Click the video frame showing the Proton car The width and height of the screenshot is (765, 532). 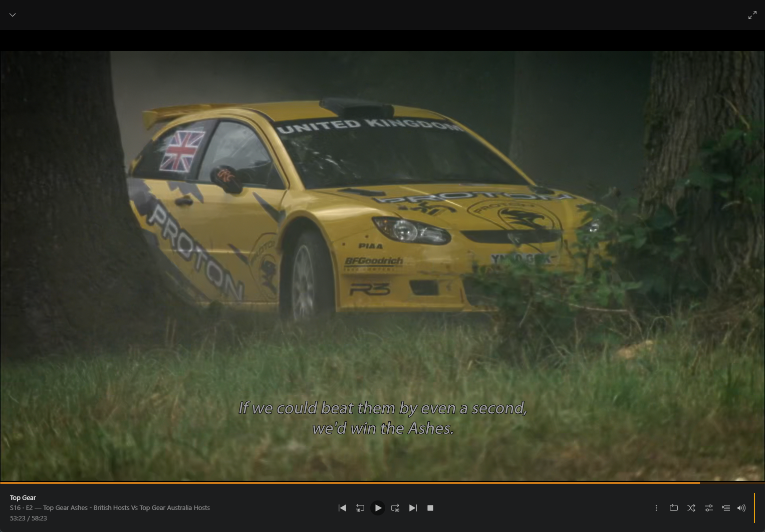[382, 265]
